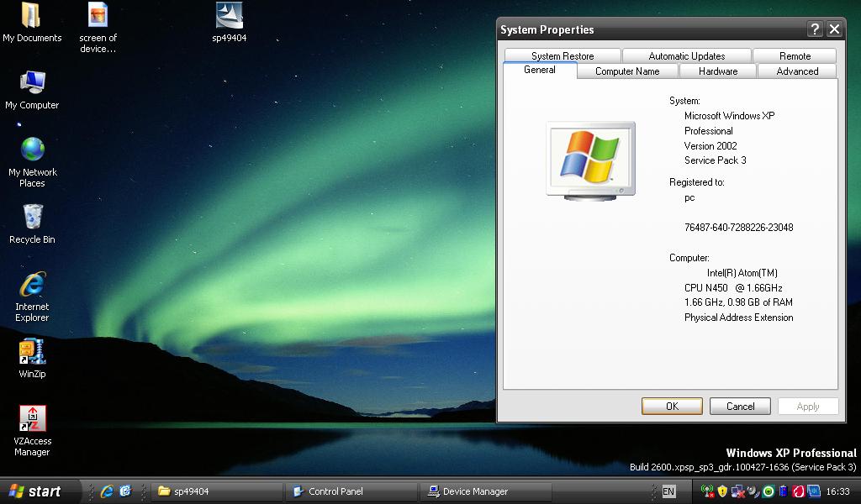
Task: Click the satellite dish tray icon
Action: [753, 491]
